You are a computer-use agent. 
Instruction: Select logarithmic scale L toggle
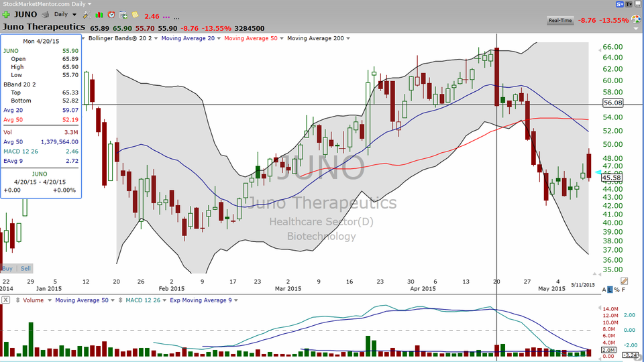click(x=610, y=290)
